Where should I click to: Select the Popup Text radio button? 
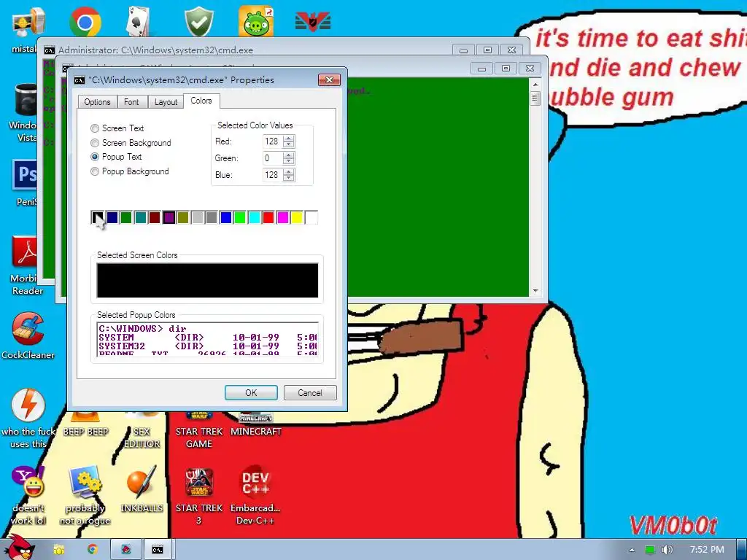[95, 157]
